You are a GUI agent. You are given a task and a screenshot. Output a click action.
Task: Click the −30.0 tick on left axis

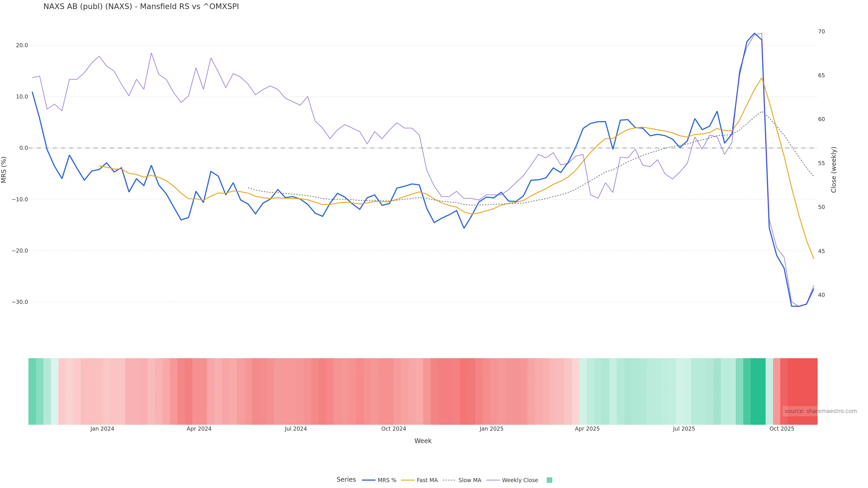pyautogui.click(x=19, y=302)
